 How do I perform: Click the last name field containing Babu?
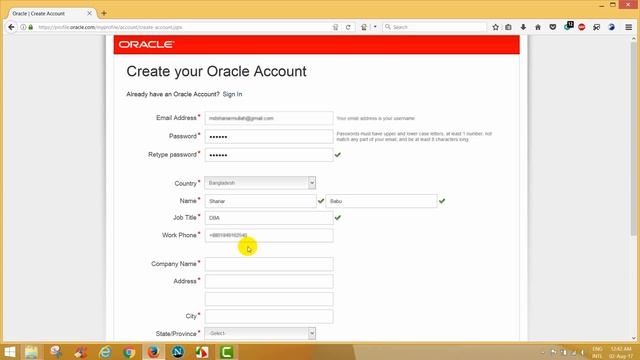point(381,201)
